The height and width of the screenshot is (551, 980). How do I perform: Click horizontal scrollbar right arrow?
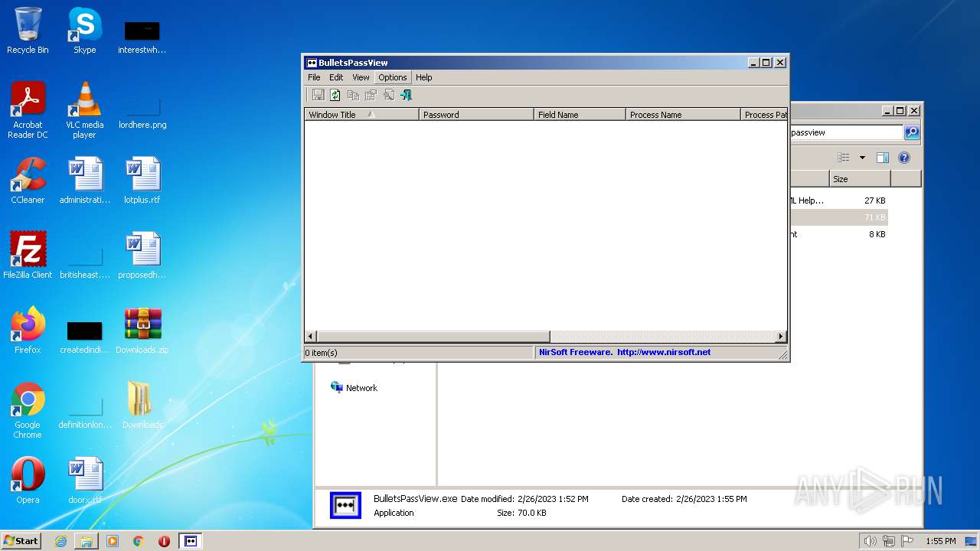click(781, 337)
